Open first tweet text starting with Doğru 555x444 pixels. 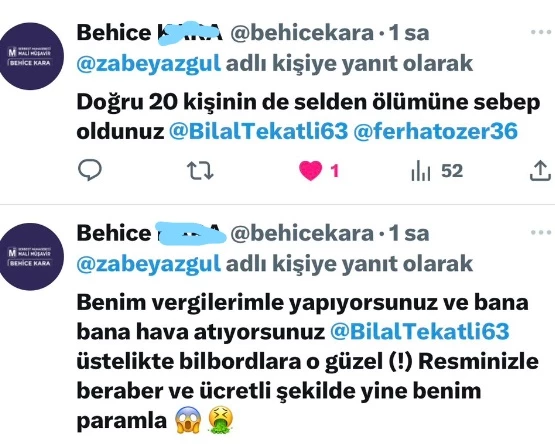coord(308,116)
